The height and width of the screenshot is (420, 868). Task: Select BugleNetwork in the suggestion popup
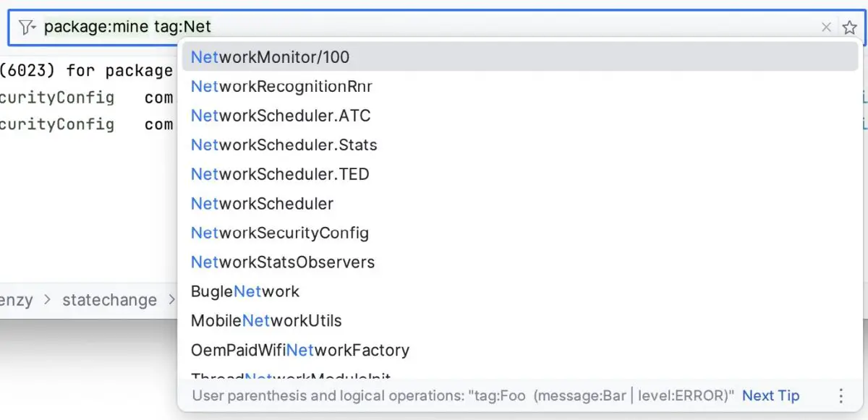(244, 292)
